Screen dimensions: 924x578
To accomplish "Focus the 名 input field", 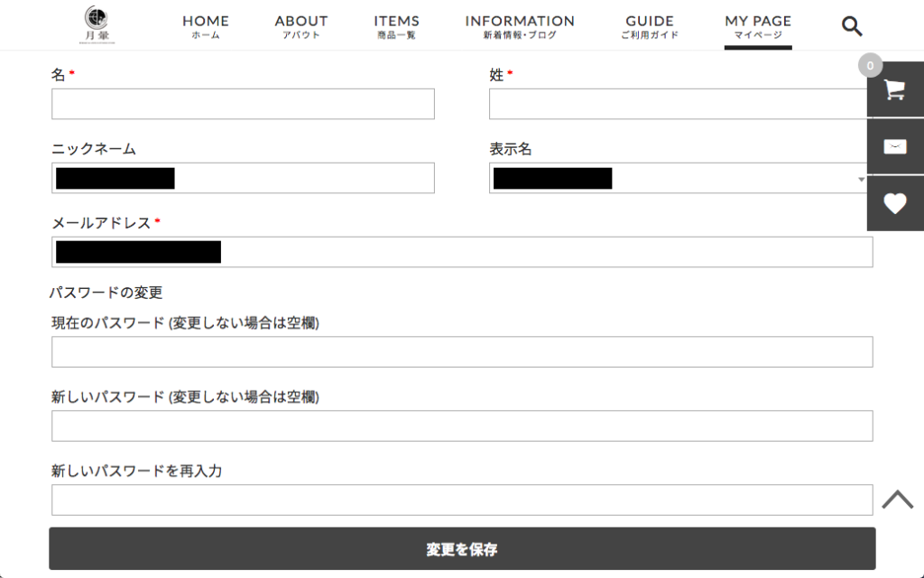I will click(243, 104).
